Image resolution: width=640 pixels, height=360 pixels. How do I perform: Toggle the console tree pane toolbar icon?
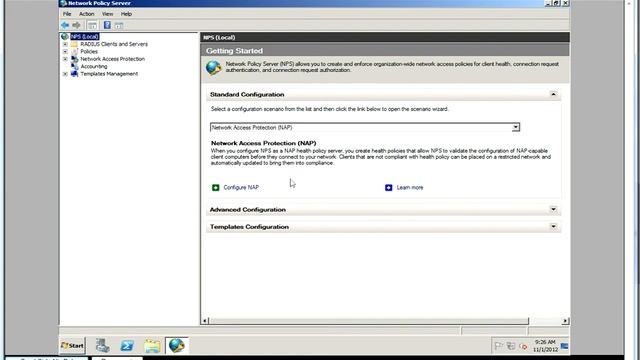point(92,25)
